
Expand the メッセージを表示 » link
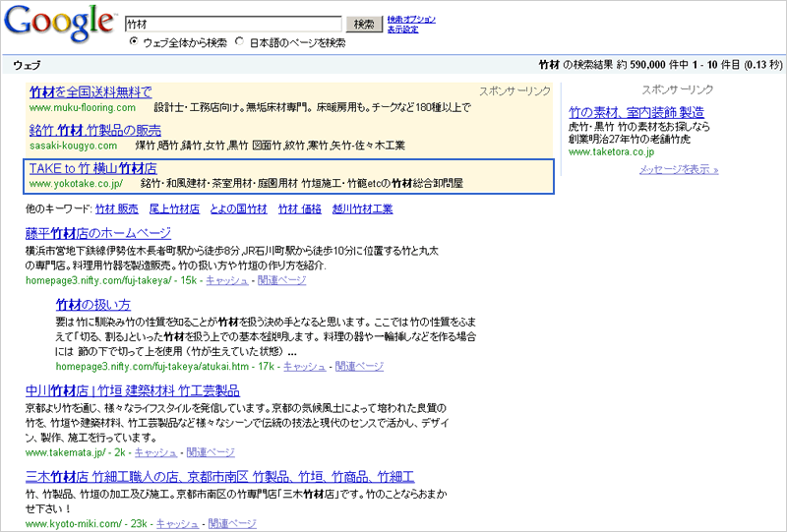(x=679, y=169)
